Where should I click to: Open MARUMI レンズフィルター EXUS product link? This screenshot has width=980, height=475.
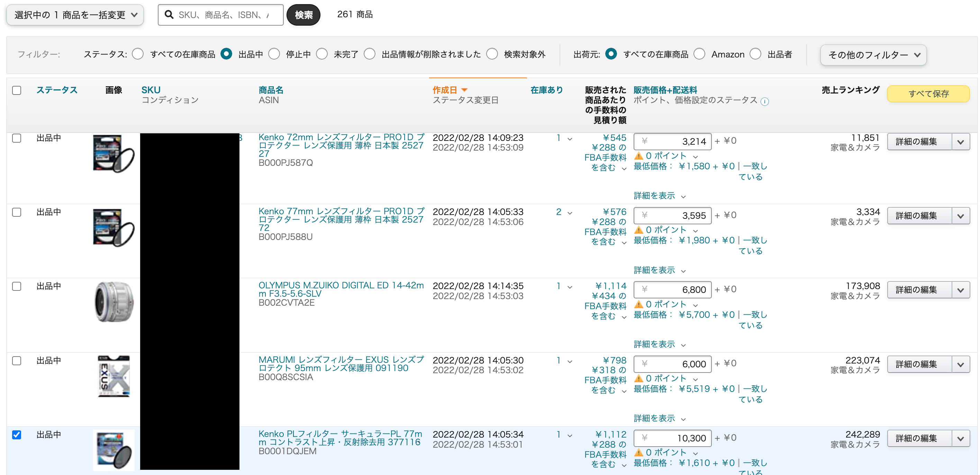pyautogui.click(x=341, y=364)
